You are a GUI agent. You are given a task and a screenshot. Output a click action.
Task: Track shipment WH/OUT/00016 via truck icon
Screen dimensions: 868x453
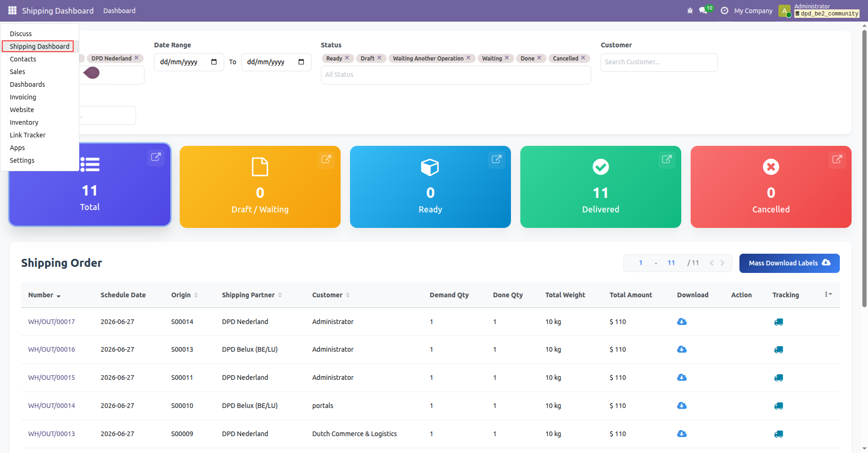(778, 350)
